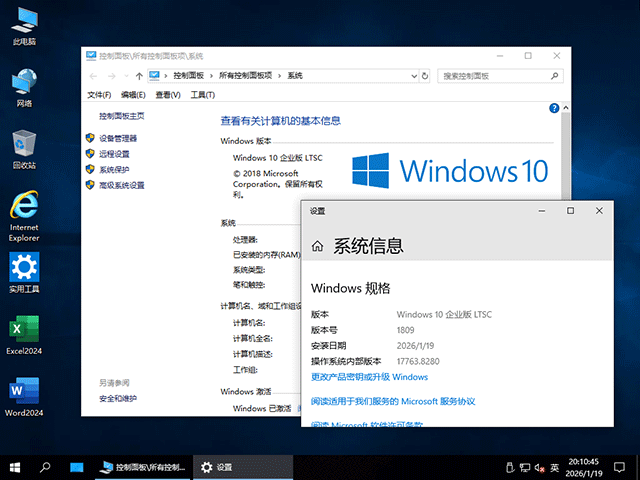Switch to 控制面板 taskbar window
Viewport: 640px width, 480px height.
[143, 467]
